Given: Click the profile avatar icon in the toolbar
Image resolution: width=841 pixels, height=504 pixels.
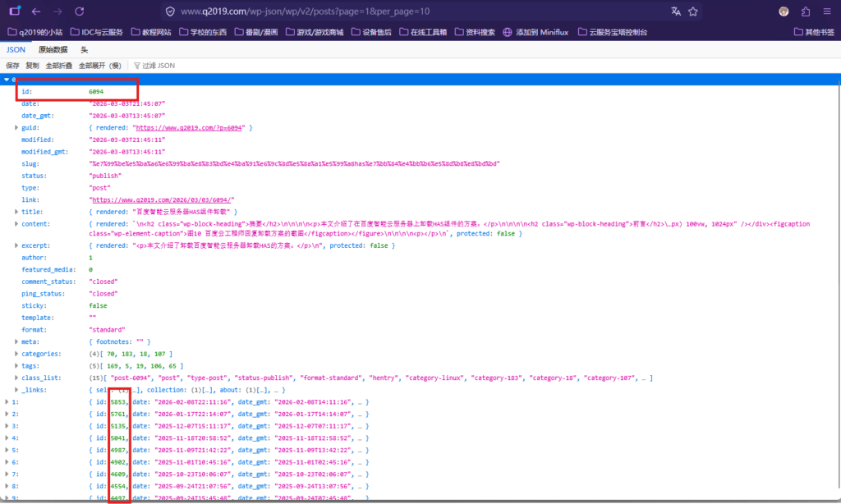Looking at the screenshot, I should (x=783, y=11).
